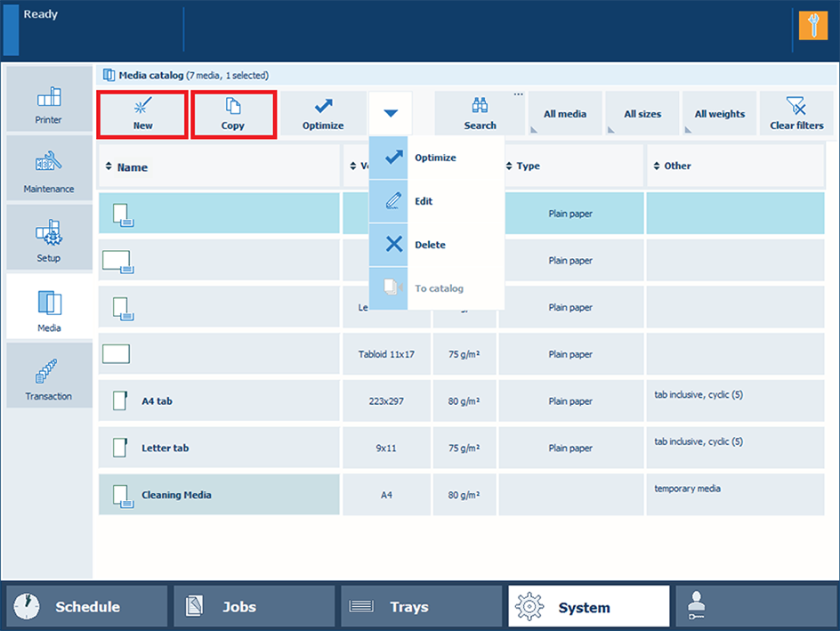Choose Edit from the dropdown menu
840x631 pixels.
tap(424, 201)
